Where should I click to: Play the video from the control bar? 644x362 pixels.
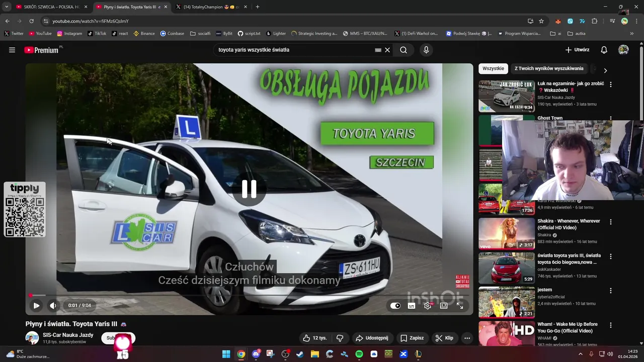click(x=36, y=305)
